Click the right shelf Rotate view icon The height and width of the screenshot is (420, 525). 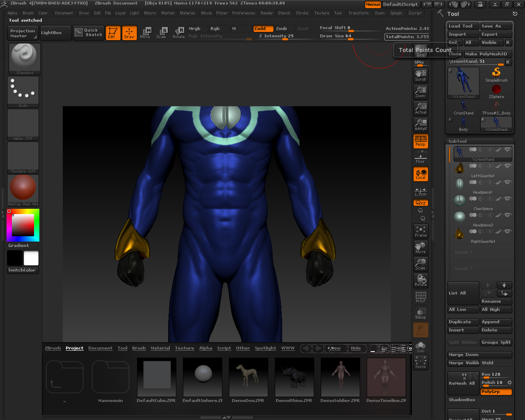(421, 281)
